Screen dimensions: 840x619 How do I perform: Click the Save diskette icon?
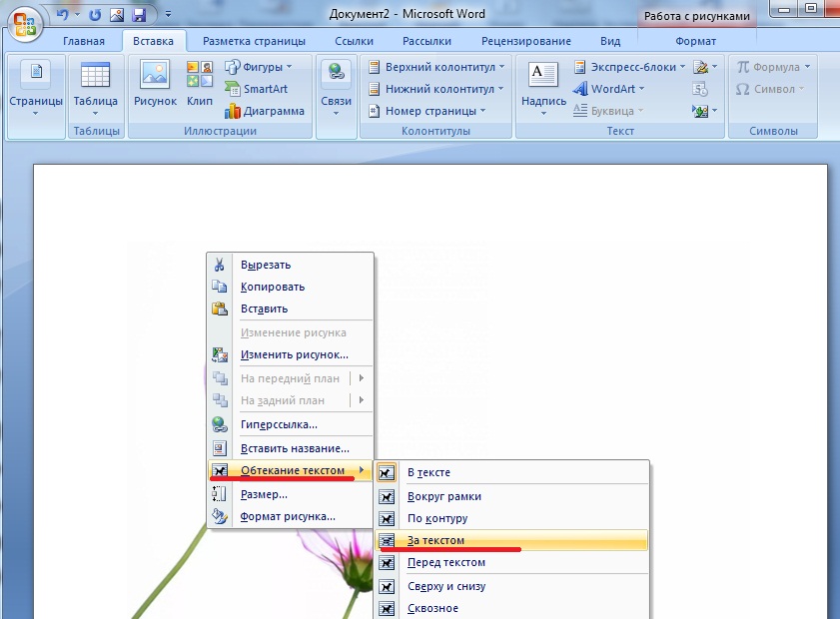point(139,14)
